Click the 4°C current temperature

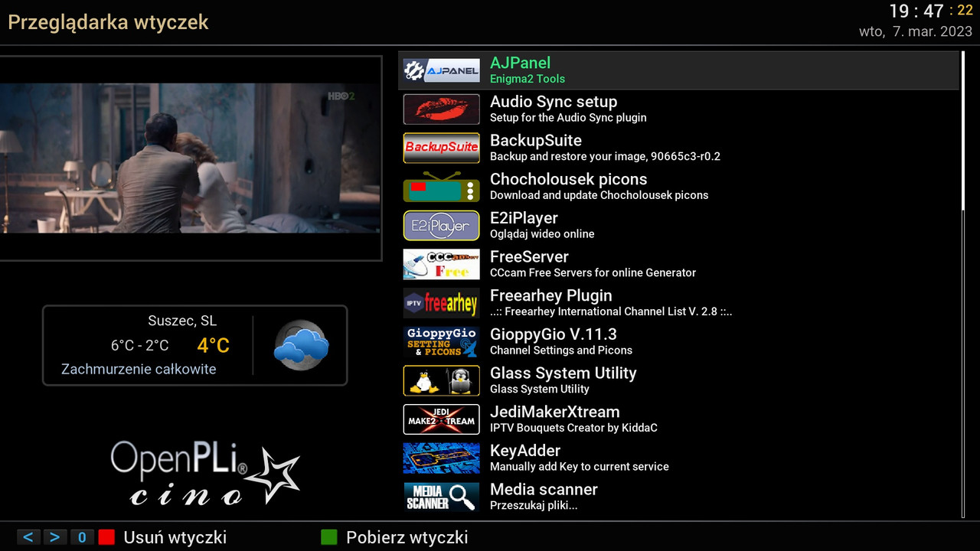[x=213, y=345]
